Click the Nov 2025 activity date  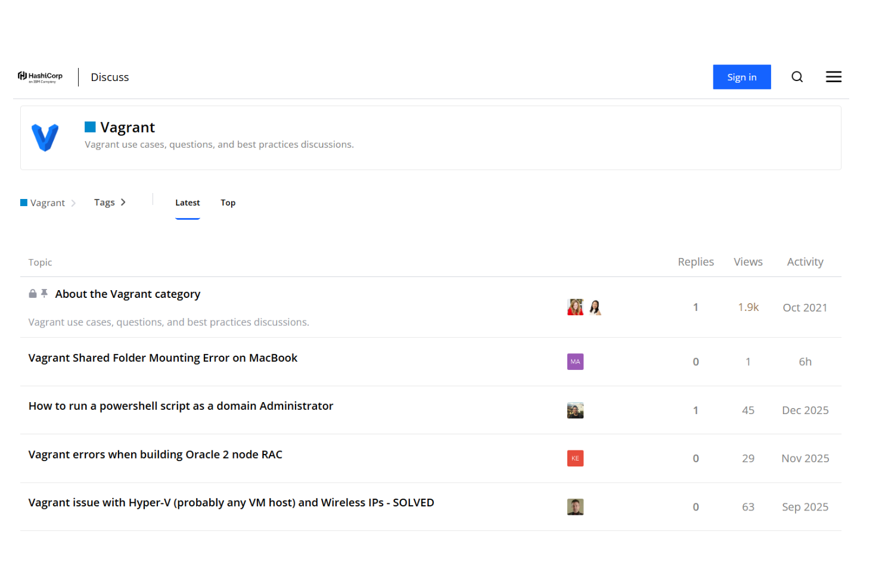coord(805,459)
